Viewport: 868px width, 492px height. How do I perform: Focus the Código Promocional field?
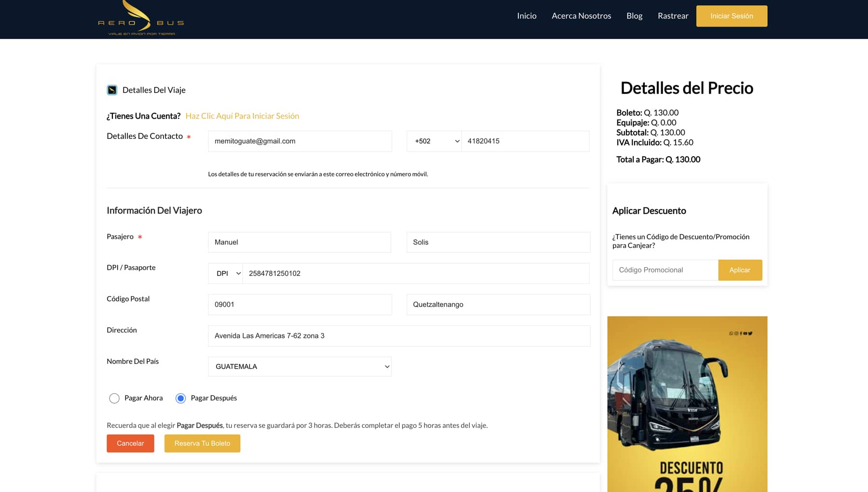point(665,270)
